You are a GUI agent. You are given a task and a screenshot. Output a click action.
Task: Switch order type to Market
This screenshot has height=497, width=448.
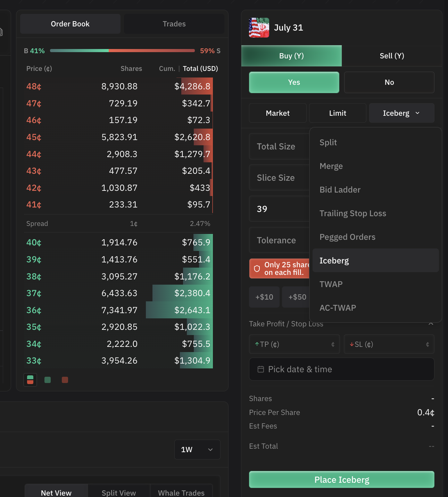(x=278, y=113)
